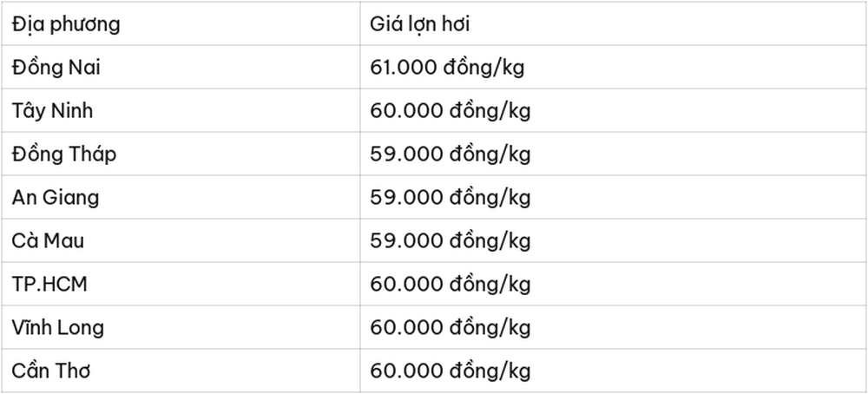The width and height of the screenshot is (868, 394).
Task: Select the price cell beside Đồng Tháp
Action: 614,154
